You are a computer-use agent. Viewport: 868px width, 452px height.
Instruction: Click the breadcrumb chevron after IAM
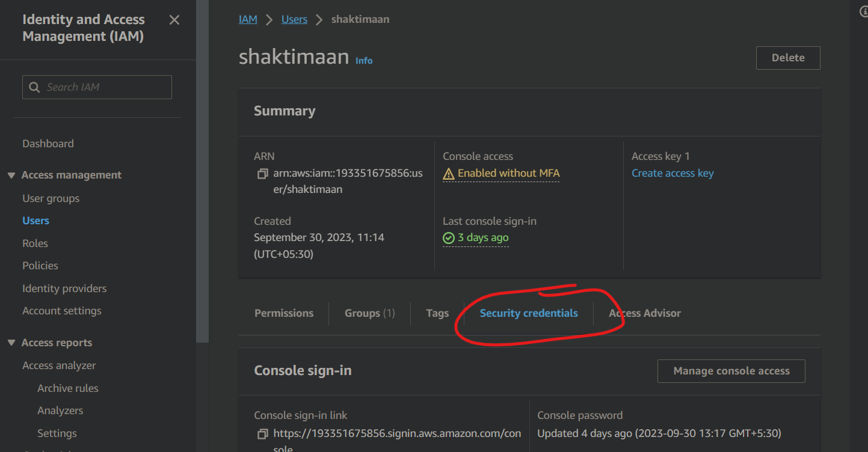(x=269, y=20)
